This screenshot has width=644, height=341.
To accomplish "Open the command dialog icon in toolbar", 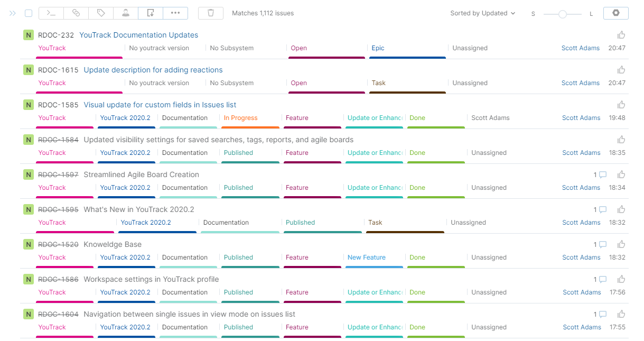I will click(51, 13).
